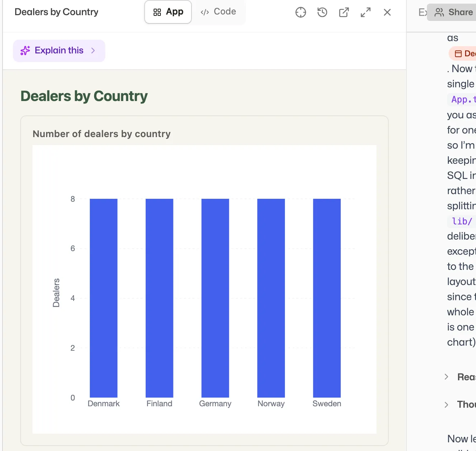Click the 'Dealers' y-axis label
Screen dimensions: 476x451
tap(56, 293)
